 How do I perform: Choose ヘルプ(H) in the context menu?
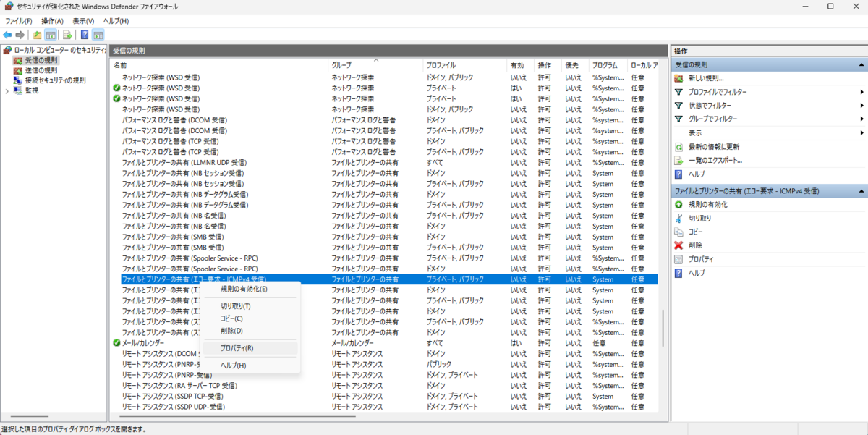click(250, 366)
